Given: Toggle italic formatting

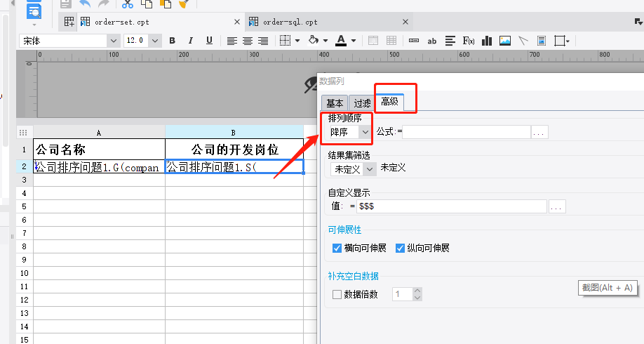Looking at the screenshot, I should 191,41.
